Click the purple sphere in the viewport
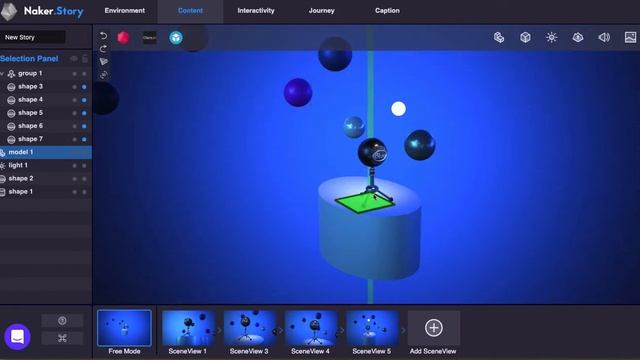 (298, 92)
